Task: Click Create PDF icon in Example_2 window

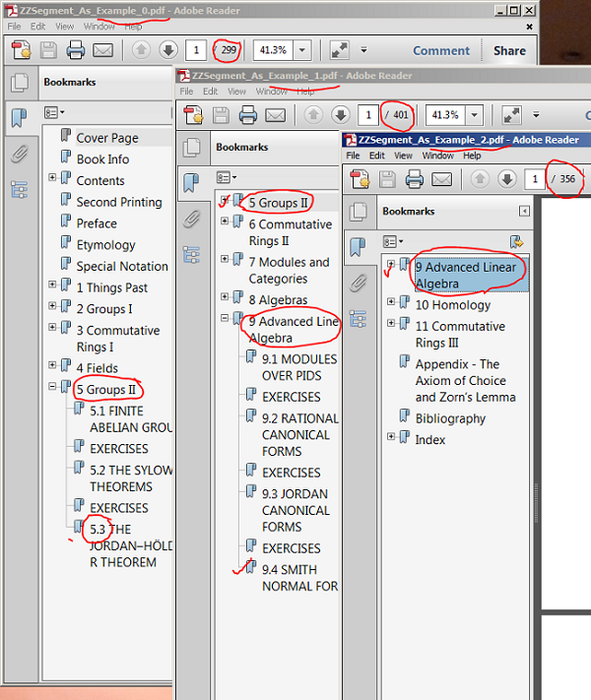Action: click(361, 179)
